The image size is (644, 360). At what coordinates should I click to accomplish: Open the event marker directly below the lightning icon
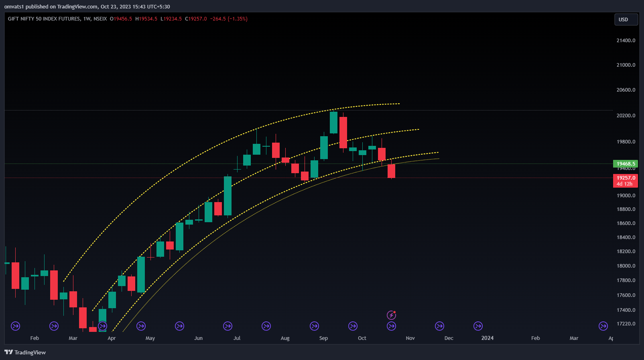pos(391,326)
